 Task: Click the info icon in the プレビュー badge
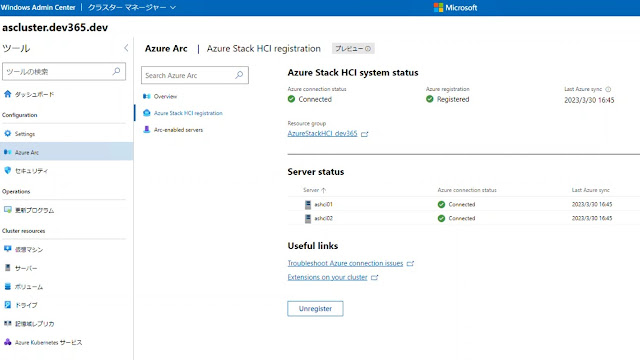tap(368, 49)
